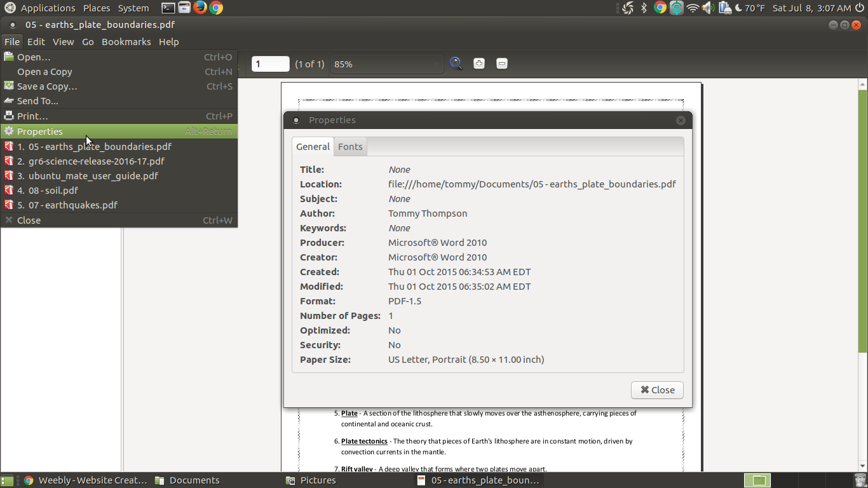Launch Firefox from the top panel
This screenshot has width=868, height=488.
point(200,8)
